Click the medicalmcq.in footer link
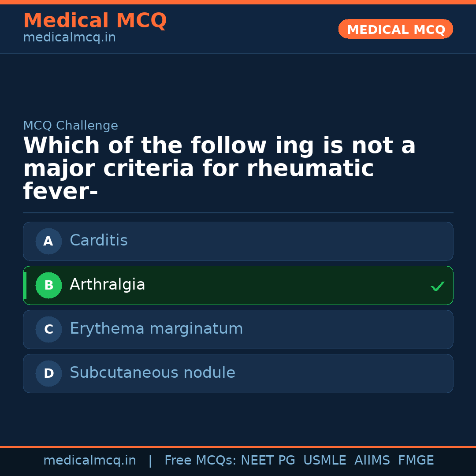The width and height of the screenshot is (476, 476). pos(90,460)
